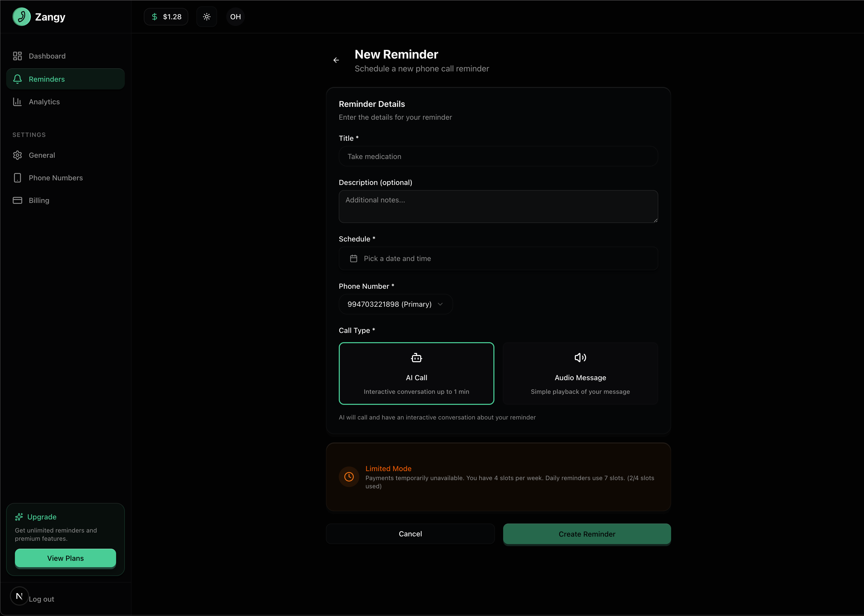Viewport: 864px width, 616px height.
Task: Open the phone number dropdown
Action: coord(395,304)
